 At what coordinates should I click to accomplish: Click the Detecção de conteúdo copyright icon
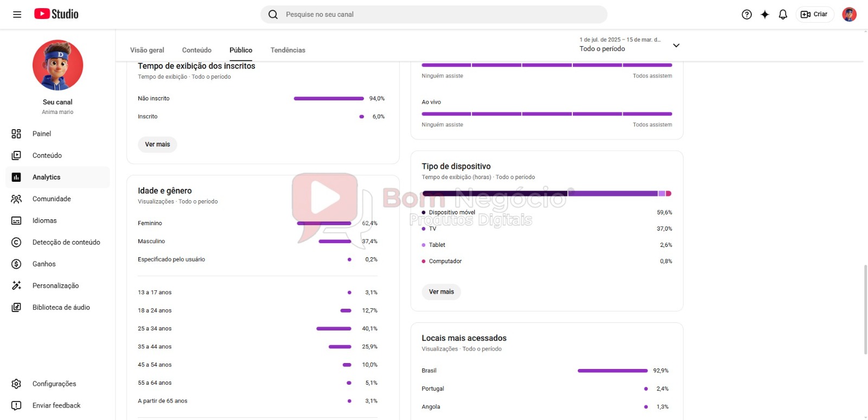click(x=16, y=243)
